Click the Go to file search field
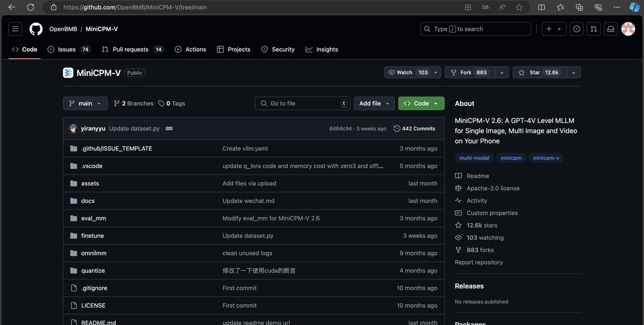 click(x=303, y=104)
